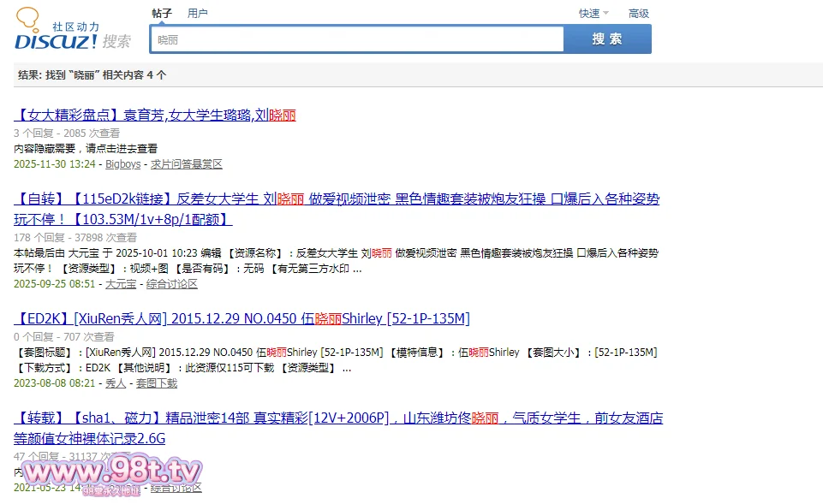Open the second search result title
Screen dimensions: 823x504
coord(337,199)
